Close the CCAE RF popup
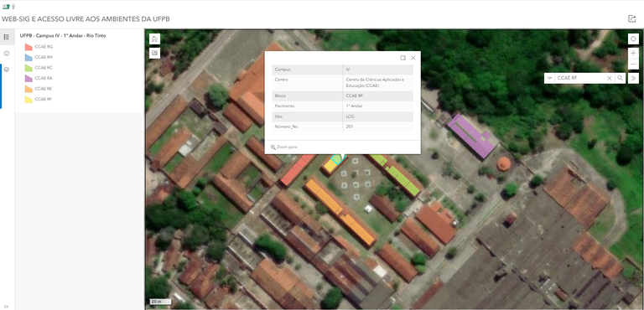This screenshot has height=310, width=644. pyautogui.click(x=413, y=58)
